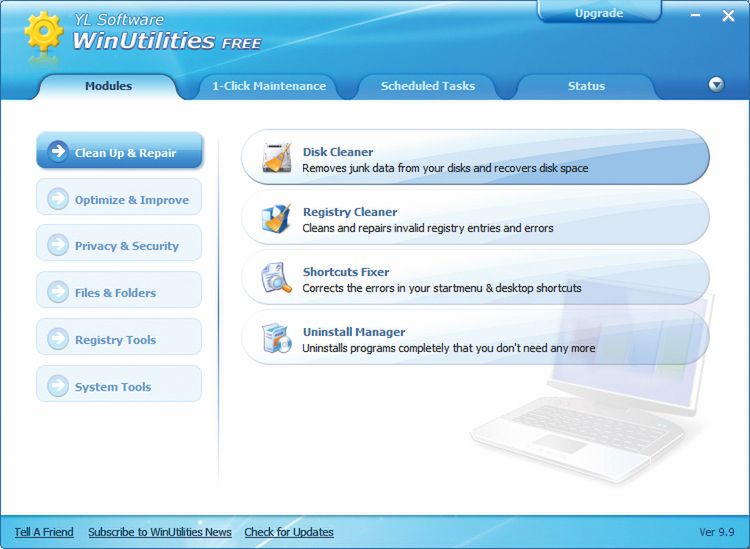Close the WinUtilities window

[728, 16]
